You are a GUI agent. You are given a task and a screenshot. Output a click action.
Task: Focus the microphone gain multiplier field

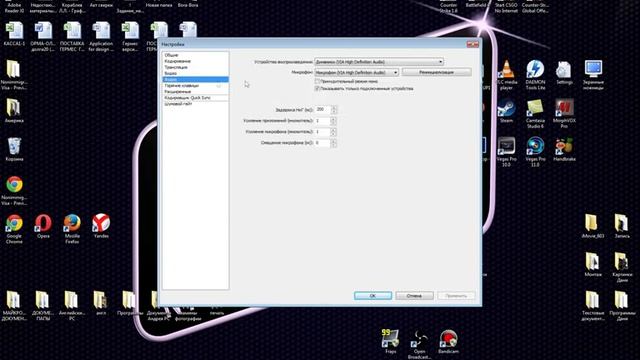click(x=322, y=132)
